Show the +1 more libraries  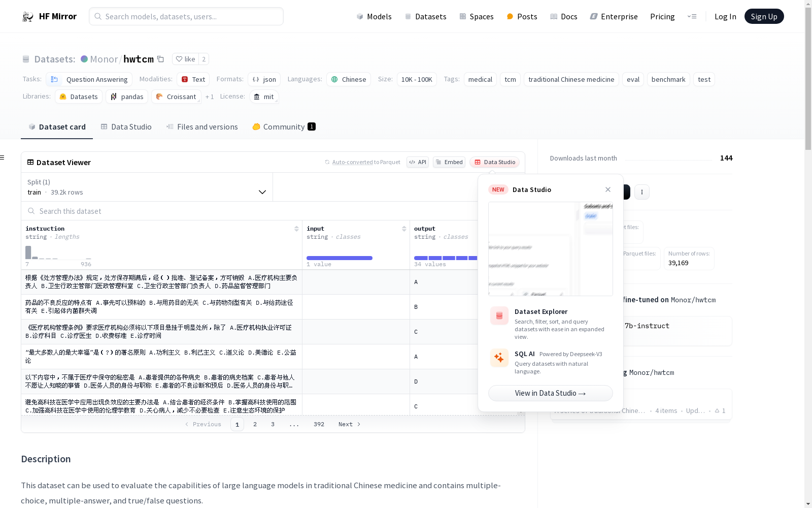pos(210,97)
